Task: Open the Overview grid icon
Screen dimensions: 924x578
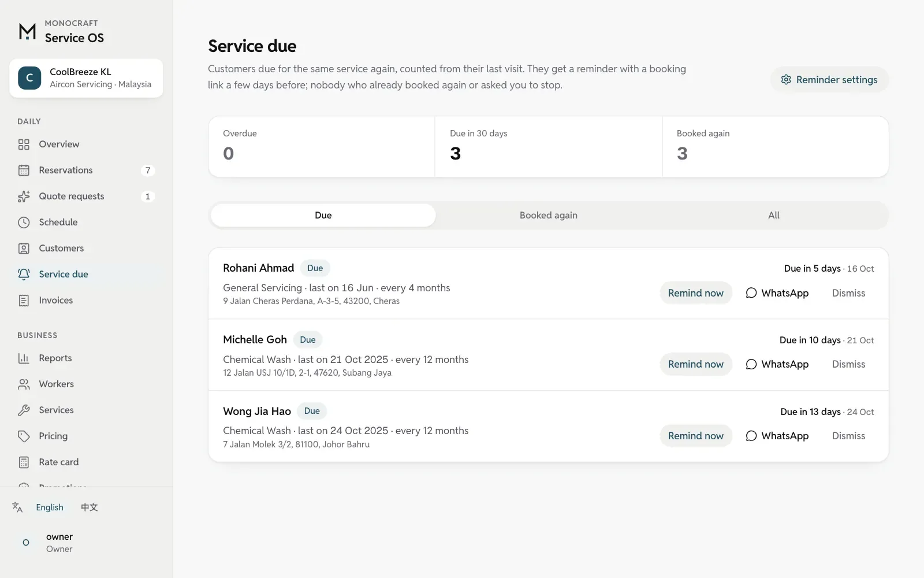Action: point(24,144)
